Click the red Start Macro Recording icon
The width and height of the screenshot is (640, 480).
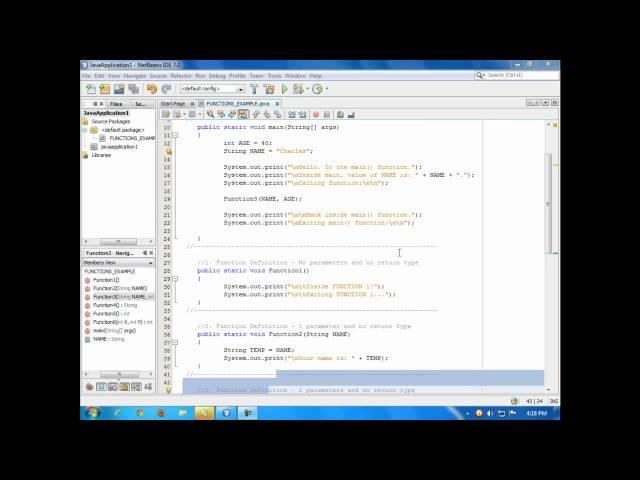316,115
